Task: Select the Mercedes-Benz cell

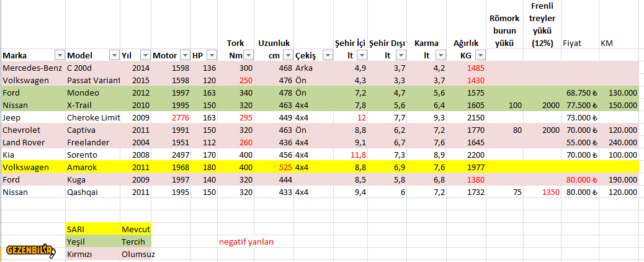Action: click(33, 68)
